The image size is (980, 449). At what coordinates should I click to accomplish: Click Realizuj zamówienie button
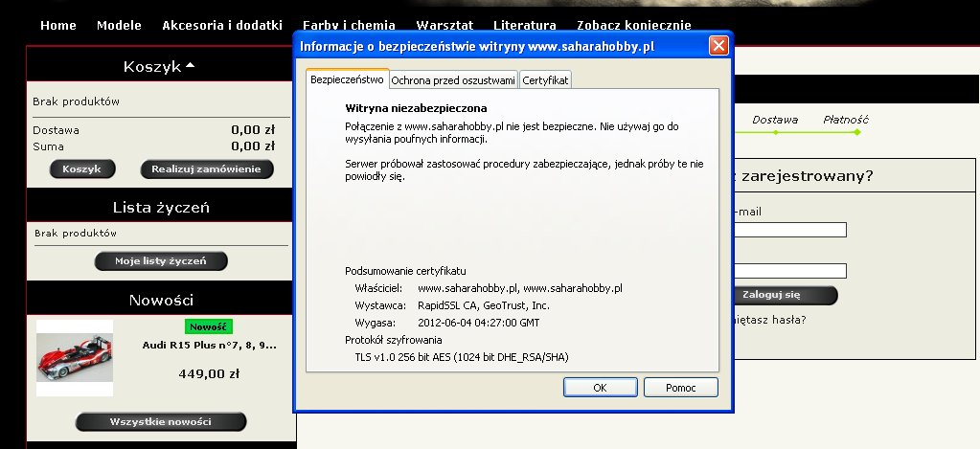click(x=207, y=169)
